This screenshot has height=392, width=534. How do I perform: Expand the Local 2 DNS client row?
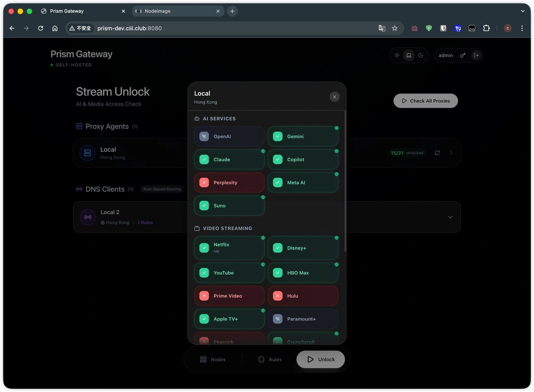click(x=450, y=217)
